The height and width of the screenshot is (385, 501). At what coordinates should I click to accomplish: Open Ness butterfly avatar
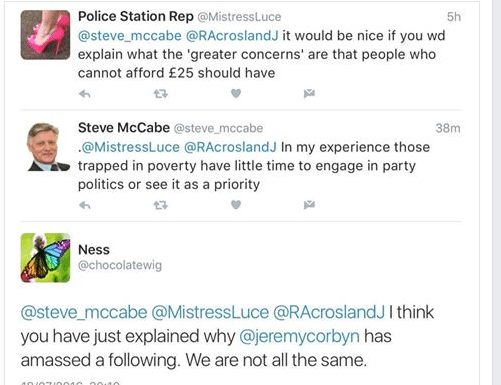click(x=45, y=258)
